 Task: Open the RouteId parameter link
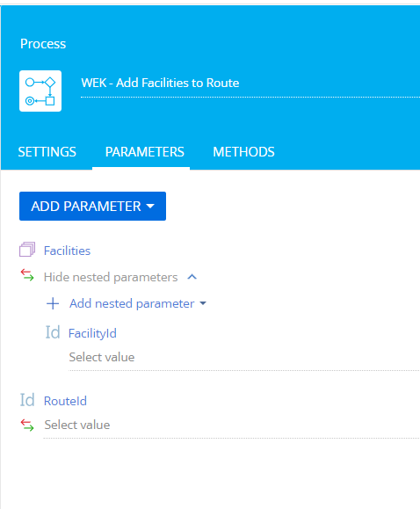point(65,401)
